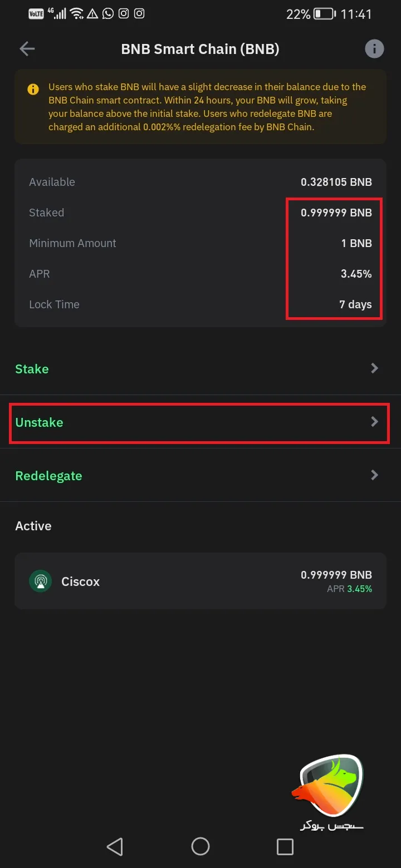401x868 pixels.
Task: Select the Stake option
Action: 32,369
